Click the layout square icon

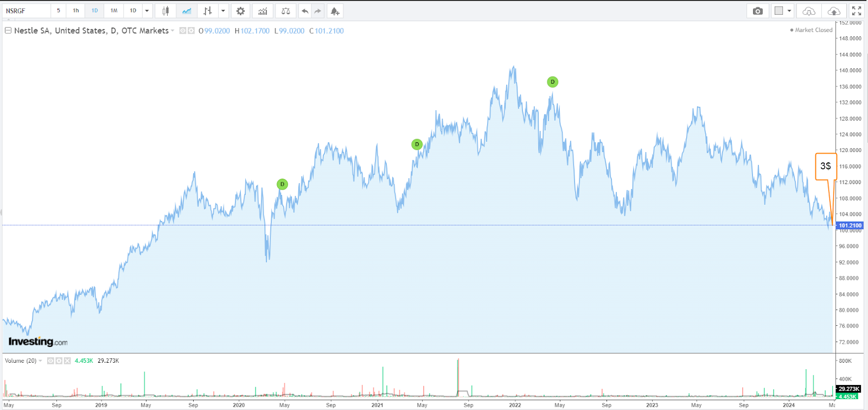pyautogui.click(x=779, y=11)
